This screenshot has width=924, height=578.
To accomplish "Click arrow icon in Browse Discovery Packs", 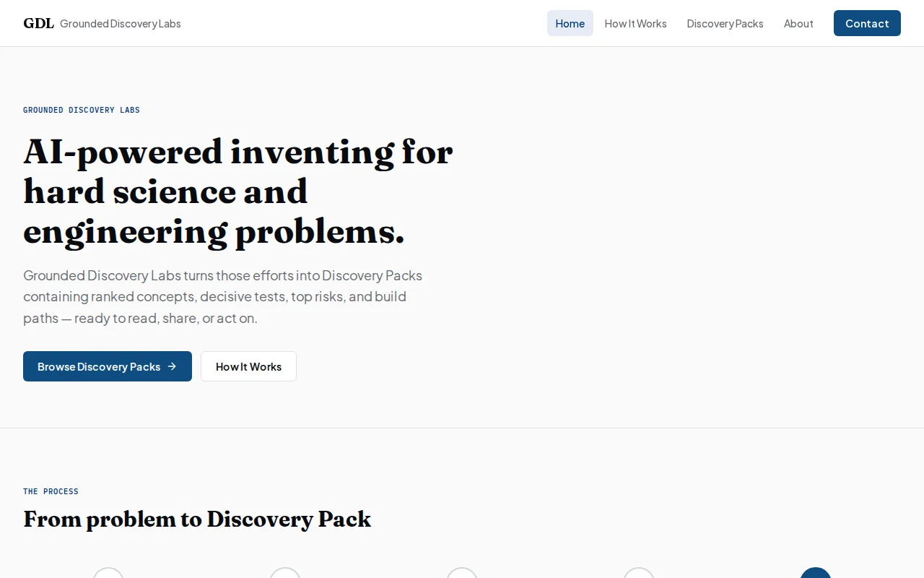I will (x=172, y=366).
